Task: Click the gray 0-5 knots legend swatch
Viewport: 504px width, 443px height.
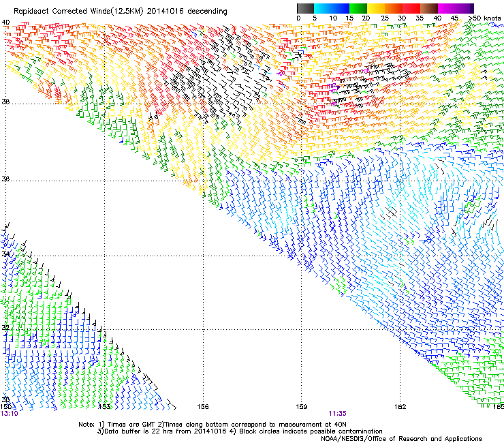Action: coord(305,8)
